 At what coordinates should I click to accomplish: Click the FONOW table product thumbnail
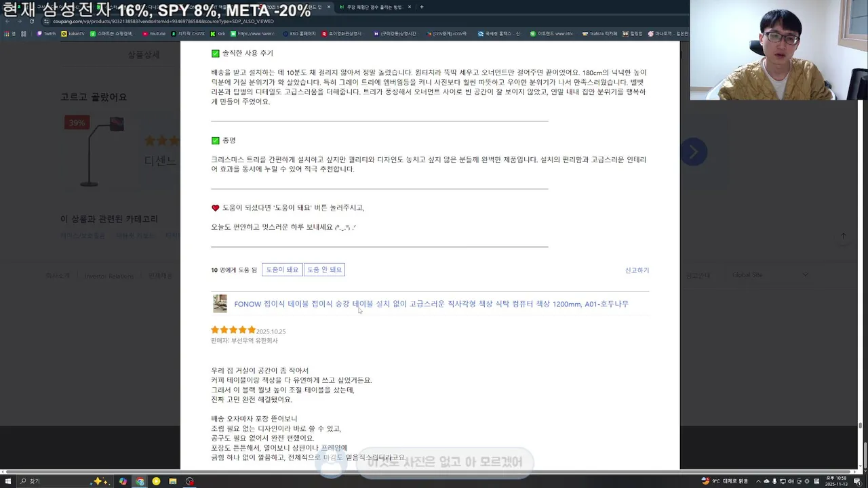click(220, 304)
